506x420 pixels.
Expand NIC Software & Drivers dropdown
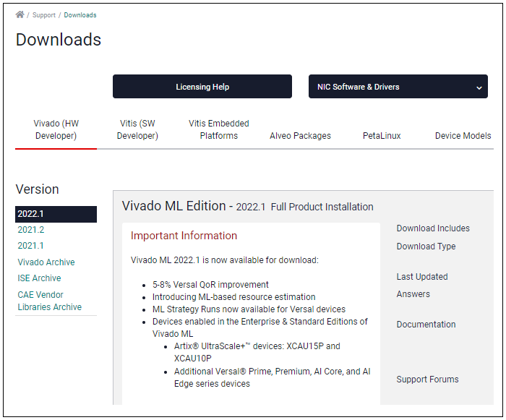[x=398, y=87]
